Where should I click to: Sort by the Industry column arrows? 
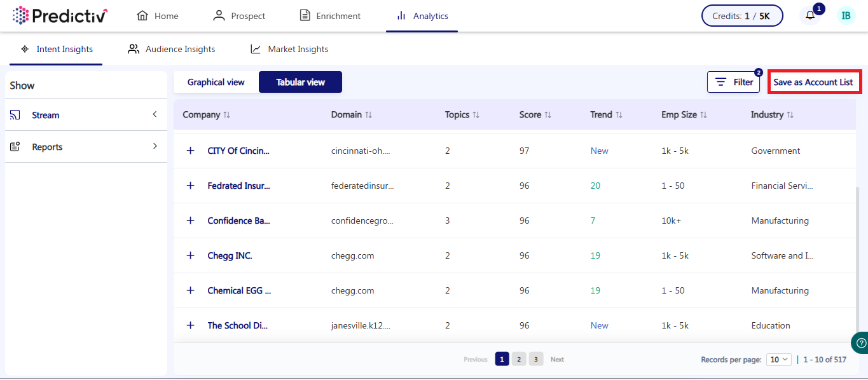tap(790, 115)
